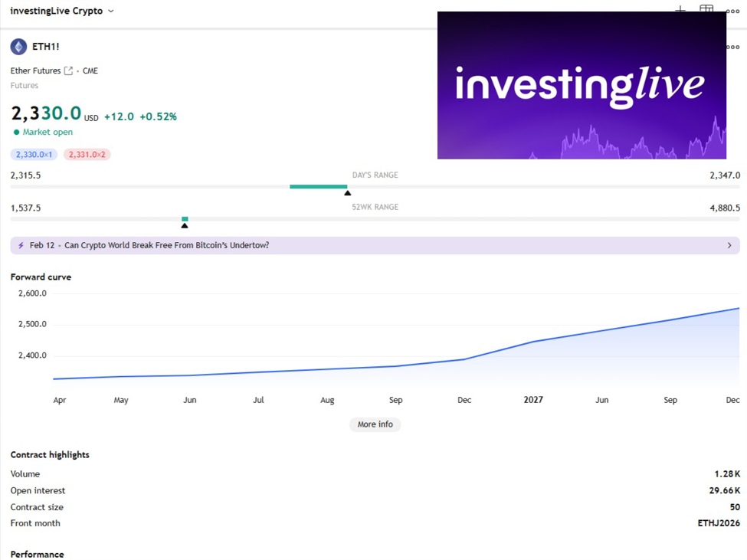This screenshot has width=747, height=560.
Task: Click the lightning bolt icon on the news banner
Action: (21, 245)
